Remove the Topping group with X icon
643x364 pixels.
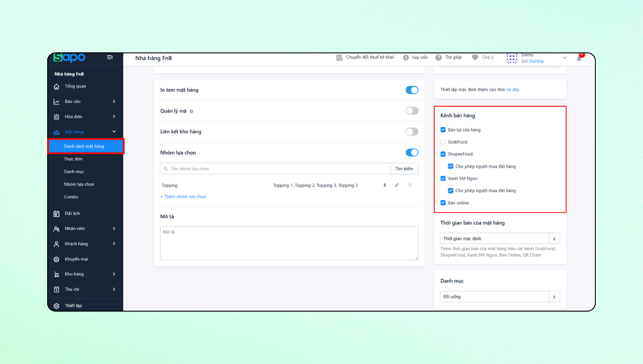410,185
